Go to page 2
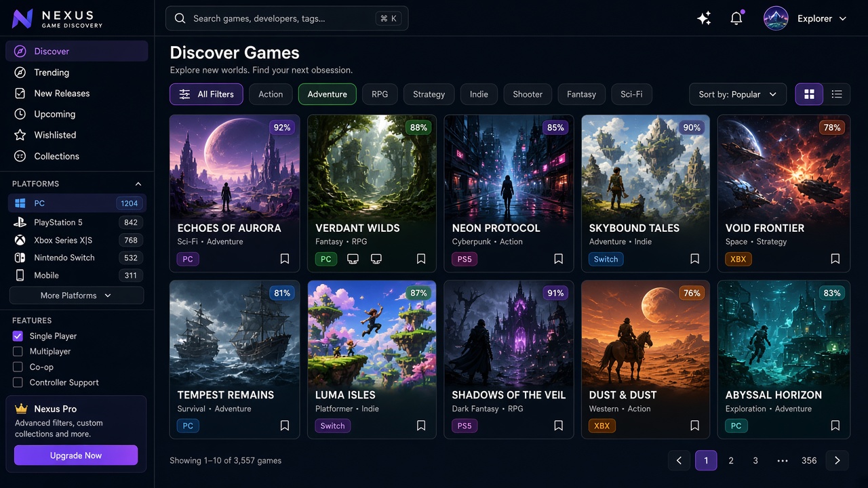 (x=731, y=460)
